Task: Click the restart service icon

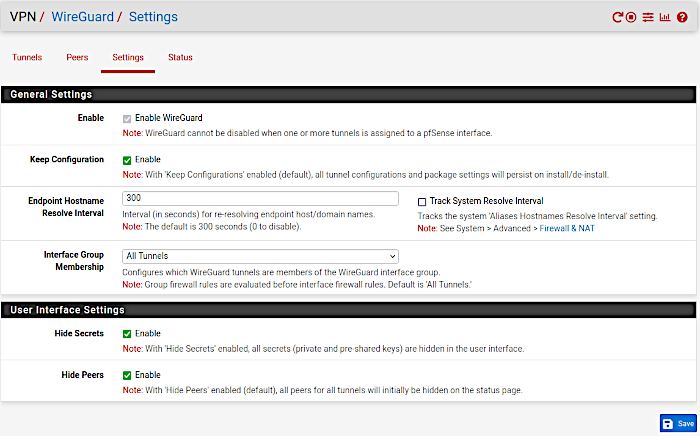Action: 618,17
